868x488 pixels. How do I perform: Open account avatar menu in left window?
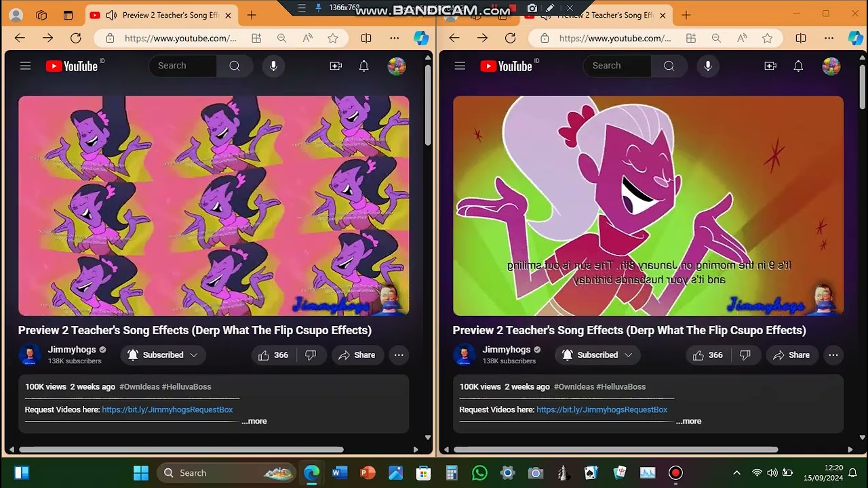click(397, 66)
